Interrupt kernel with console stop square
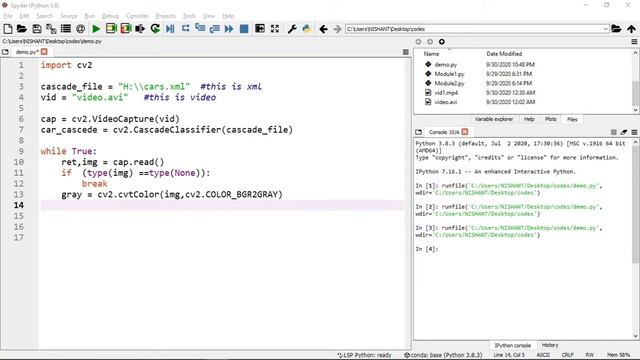 (613, 132)
